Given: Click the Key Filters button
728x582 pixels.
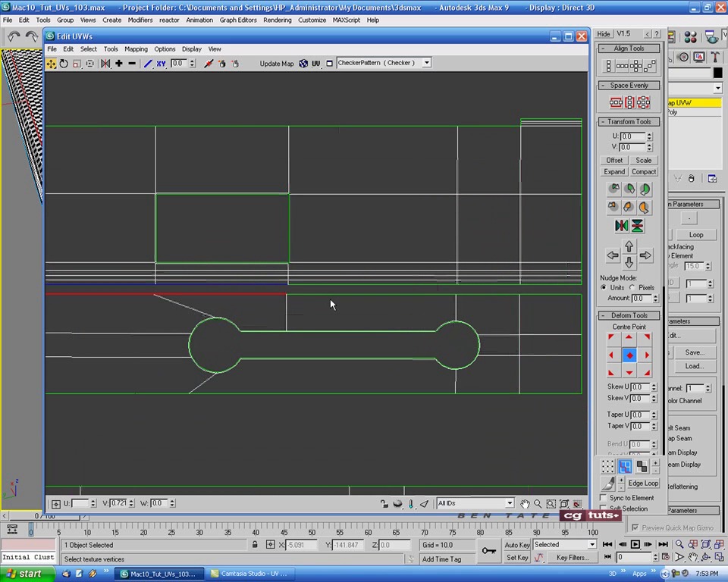Looking at the screenshot, I should coord(573,558).
